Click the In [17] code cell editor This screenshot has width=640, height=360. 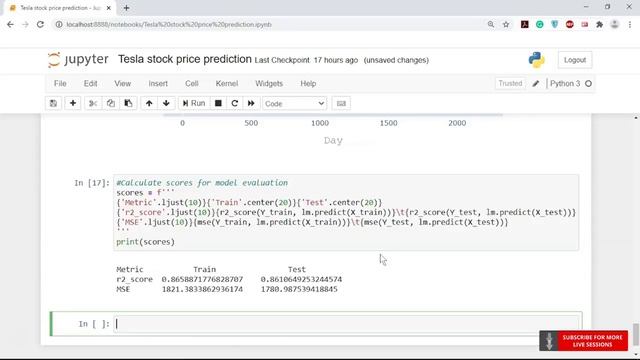[x=346, y=212]
